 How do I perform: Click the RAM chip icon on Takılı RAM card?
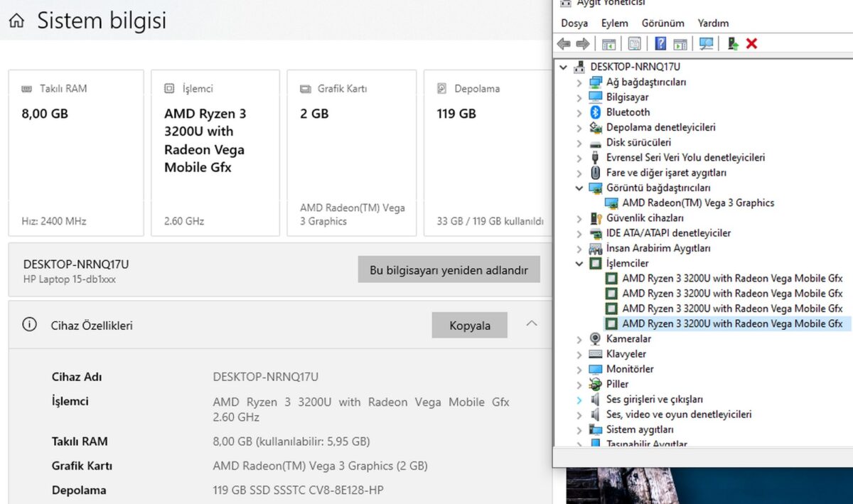(x=27, y=89)
